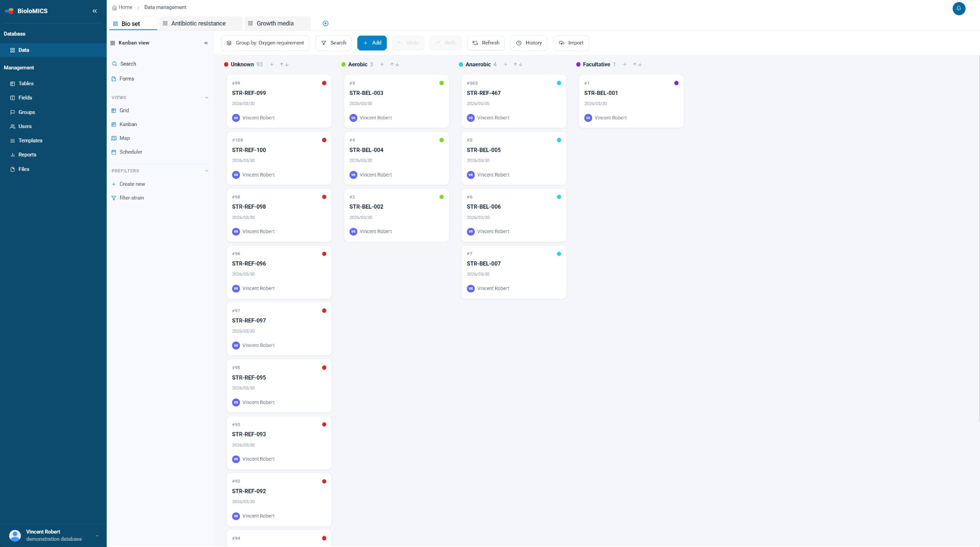Open notifications bell icon
The height and width of the screenshot is (547, 980).
959,9
